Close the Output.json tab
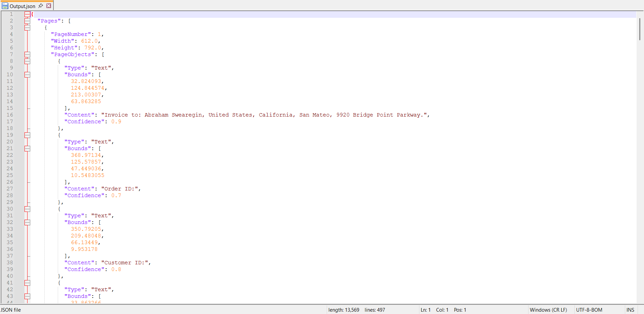Viewport: 644px width, 314px height. (x=49, y=6)
